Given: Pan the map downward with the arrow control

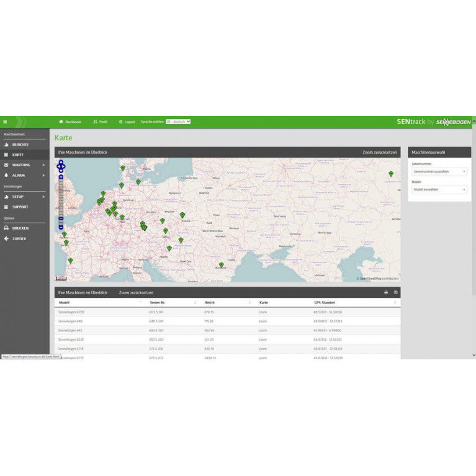Looking at the screenshot, I should [61, 171].
